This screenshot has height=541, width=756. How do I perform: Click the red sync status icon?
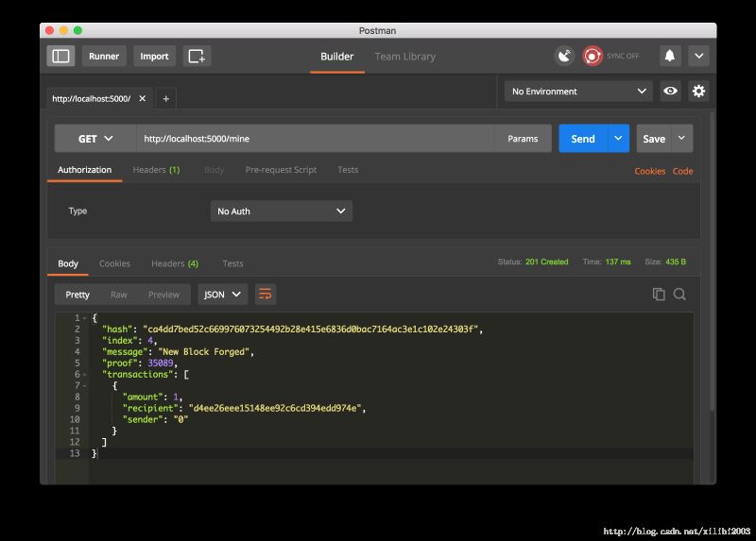[x=593, y=56]
